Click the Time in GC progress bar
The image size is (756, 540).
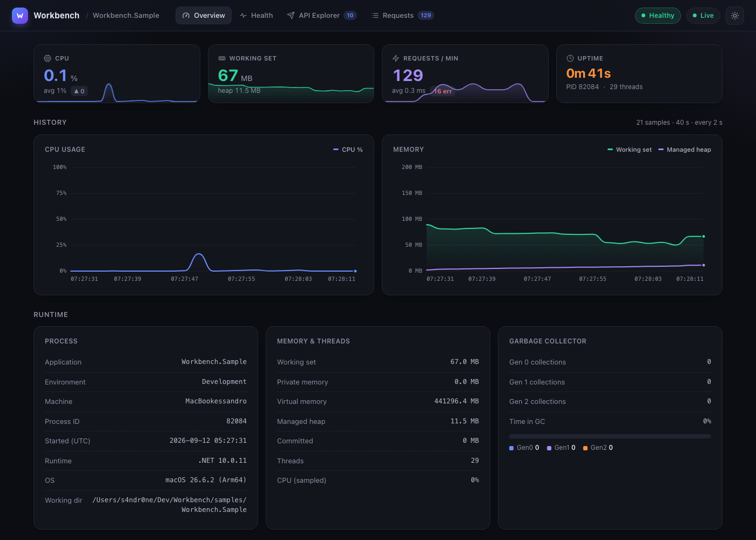610,436
